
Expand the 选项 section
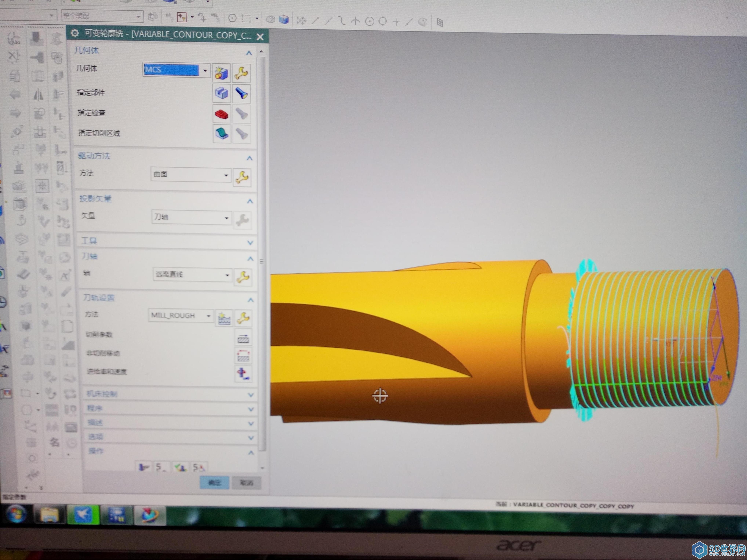pos(251,438)
